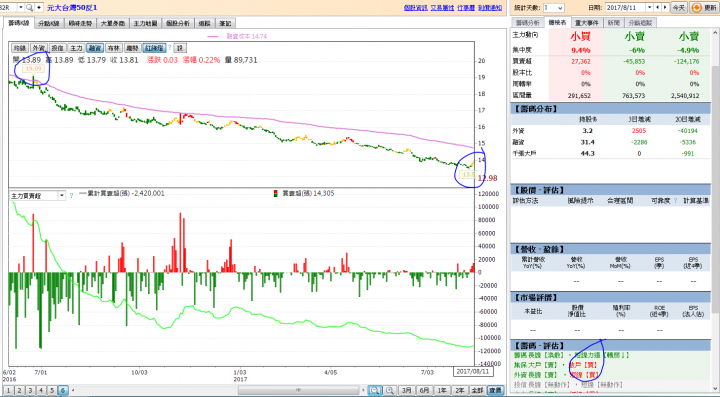Open the 統計天數 dropdown

(x=553, y=8)
